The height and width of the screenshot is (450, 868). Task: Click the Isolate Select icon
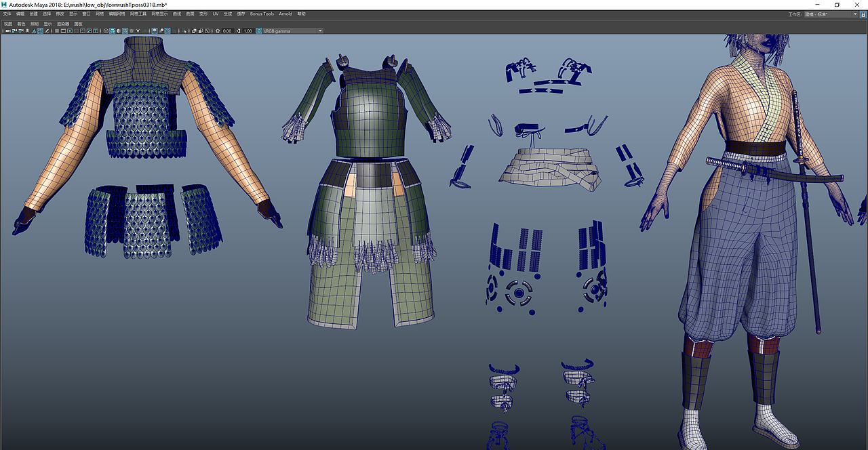point(184,30)
